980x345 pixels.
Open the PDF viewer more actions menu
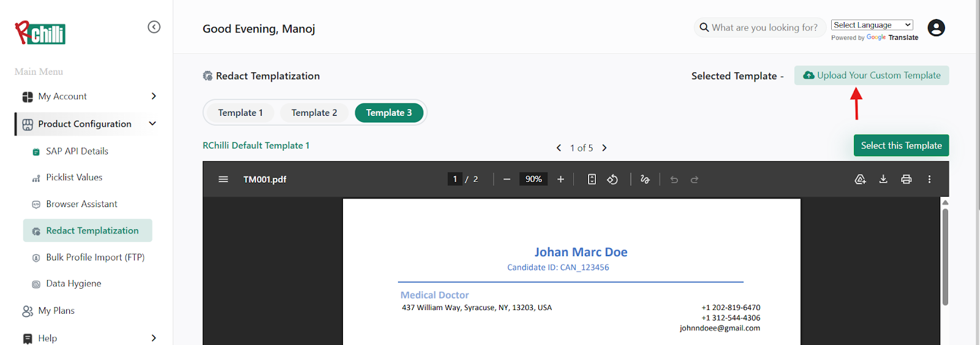(929, 180)
